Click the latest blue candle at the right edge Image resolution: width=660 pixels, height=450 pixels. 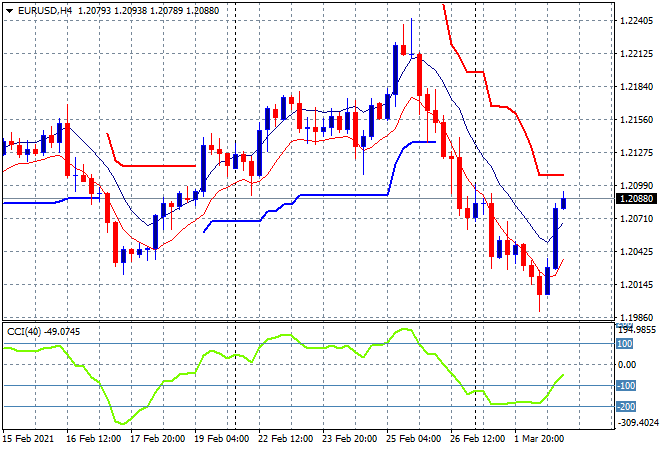pos(564,203)
